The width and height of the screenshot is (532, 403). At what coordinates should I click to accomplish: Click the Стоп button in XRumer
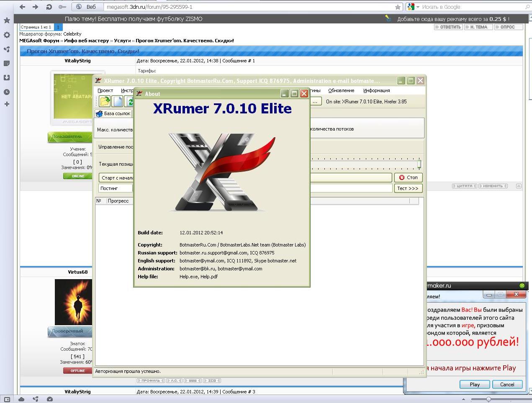point(408,177)
